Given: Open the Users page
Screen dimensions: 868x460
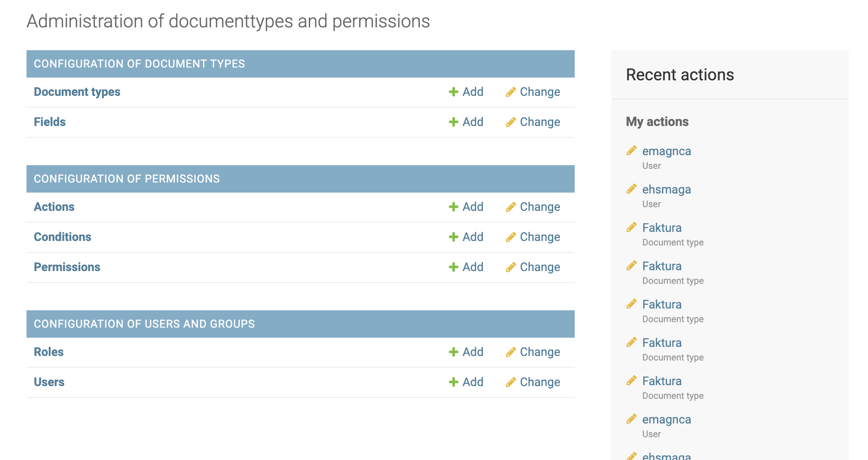Looking at the screenshot, I should pyautogui.click(x=49, y=382).
